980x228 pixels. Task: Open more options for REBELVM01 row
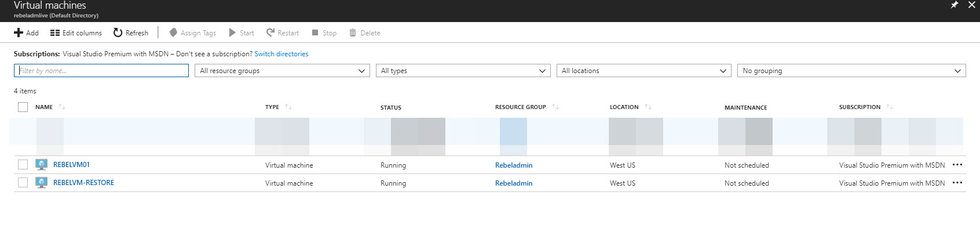[x=957, y=165]
